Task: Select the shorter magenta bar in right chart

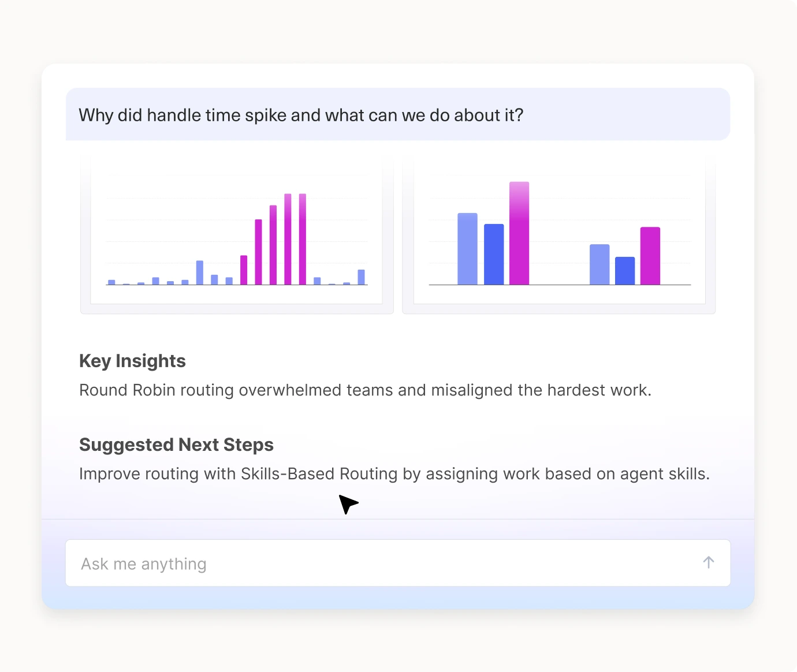Action: pyautogui.click(x=650, y=256)
